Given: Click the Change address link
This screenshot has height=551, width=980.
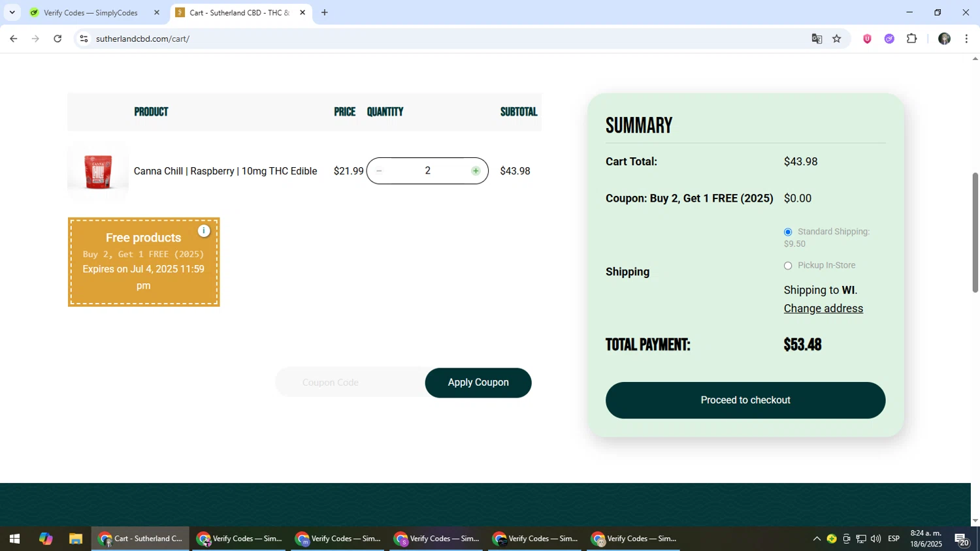Looking at the screenshot, I should [823, 308].
